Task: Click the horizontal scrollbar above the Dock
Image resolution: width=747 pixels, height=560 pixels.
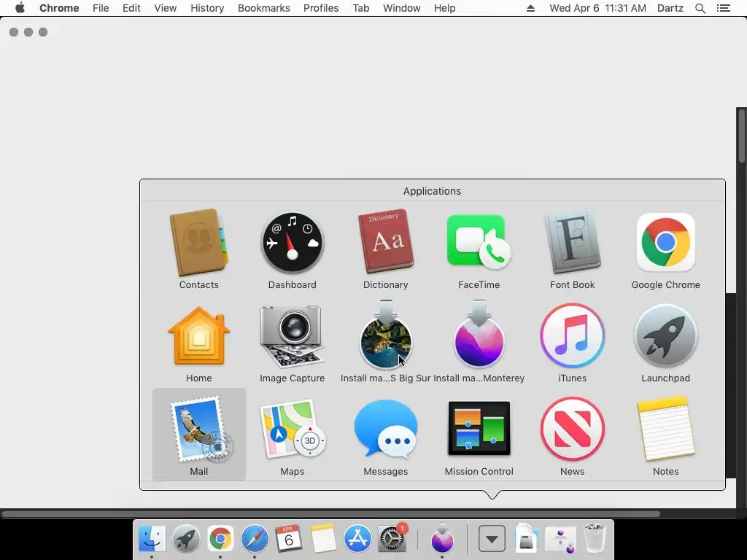Action: tap(331, 514)
